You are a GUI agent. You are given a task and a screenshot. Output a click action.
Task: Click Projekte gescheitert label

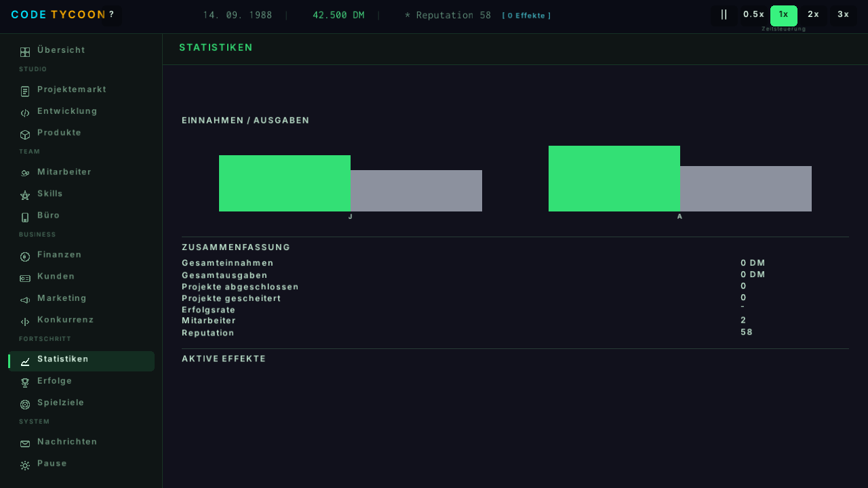click(x=231, y=298)
